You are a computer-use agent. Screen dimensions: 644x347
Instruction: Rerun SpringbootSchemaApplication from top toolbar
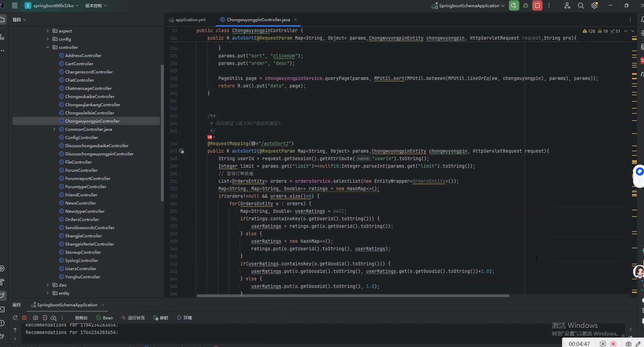point(514,5)
